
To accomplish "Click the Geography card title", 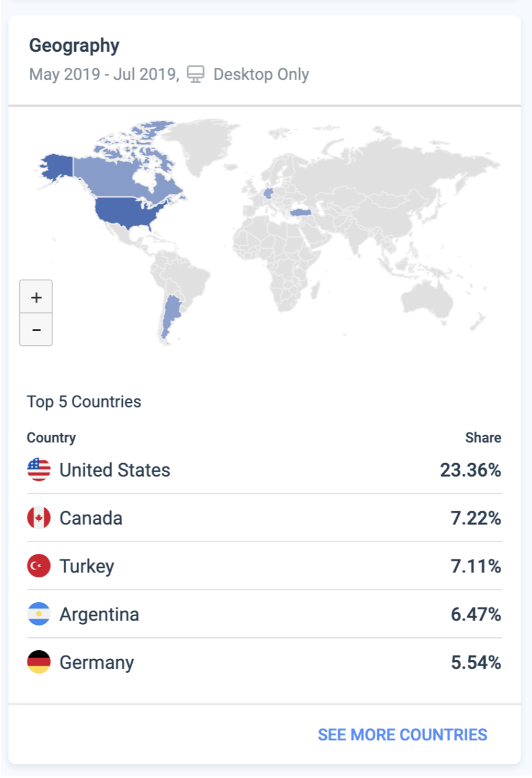I will tap(74, 46).
